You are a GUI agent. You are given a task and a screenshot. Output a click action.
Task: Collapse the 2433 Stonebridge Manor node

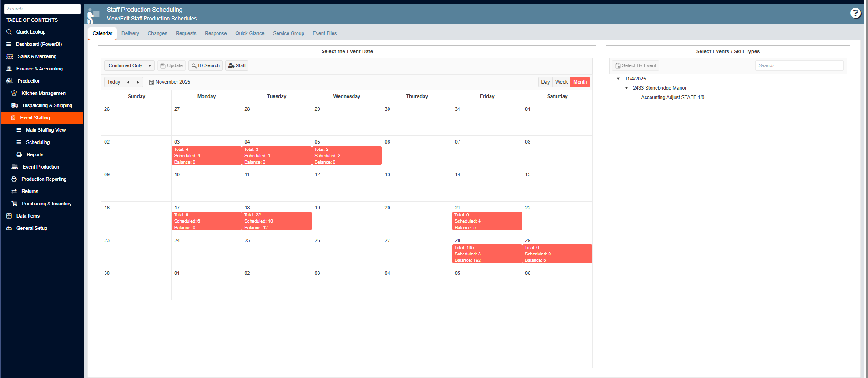tap(626, 88)
